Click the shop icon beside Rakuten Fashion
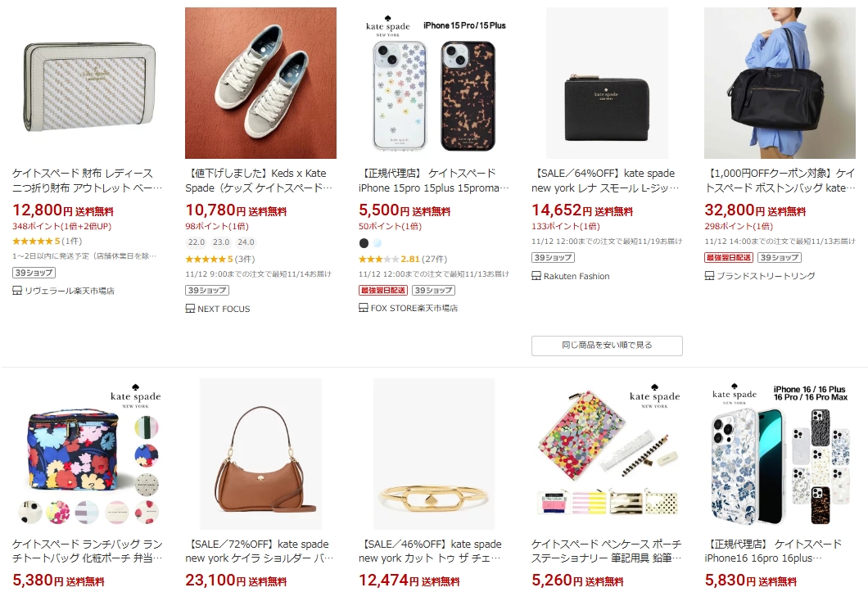 point(537,276)
